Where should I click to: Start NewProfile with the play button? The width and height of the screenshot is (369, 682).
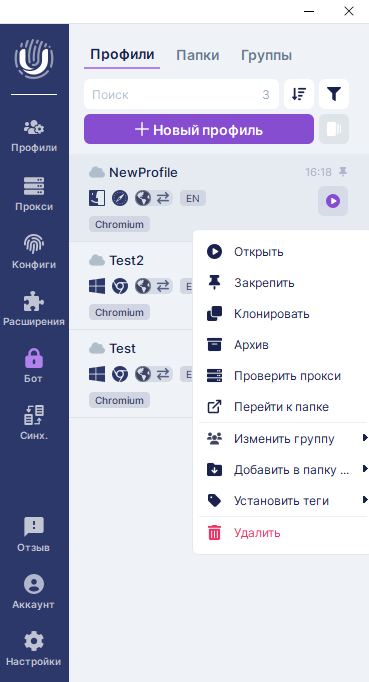333,201
